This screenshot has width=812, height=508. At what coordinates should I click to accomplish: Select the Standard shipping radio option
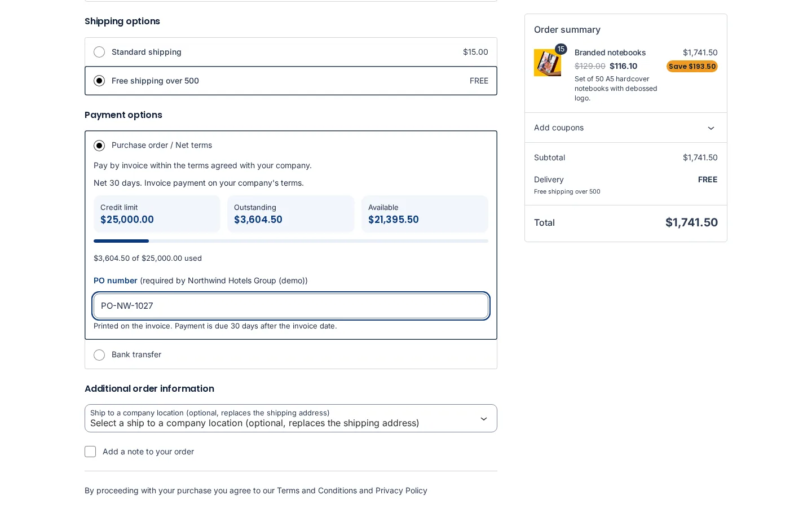pyautogui.click(x=99, y=52)
